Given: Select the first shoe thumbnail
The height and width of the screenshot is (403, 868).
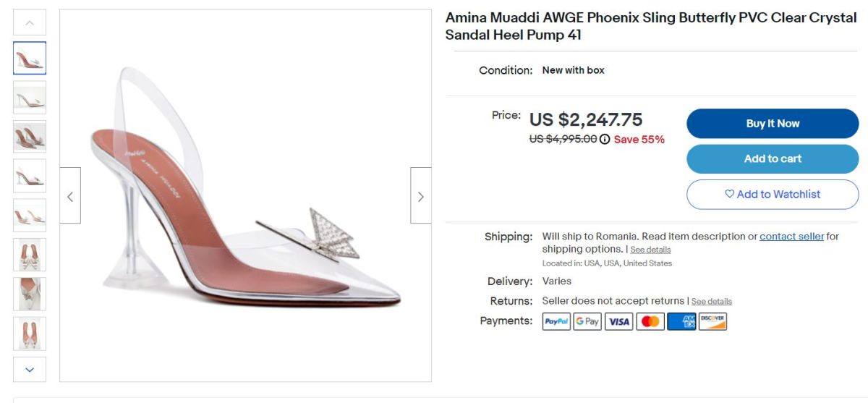Looking at the screenshot, I should click(x=30, y=58).
